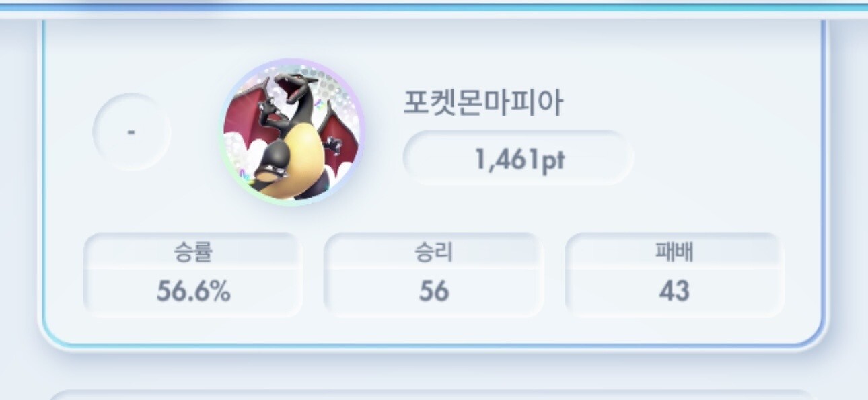Select the wins count 56
This screenshot has width=868, height=400.
point(433,291)
